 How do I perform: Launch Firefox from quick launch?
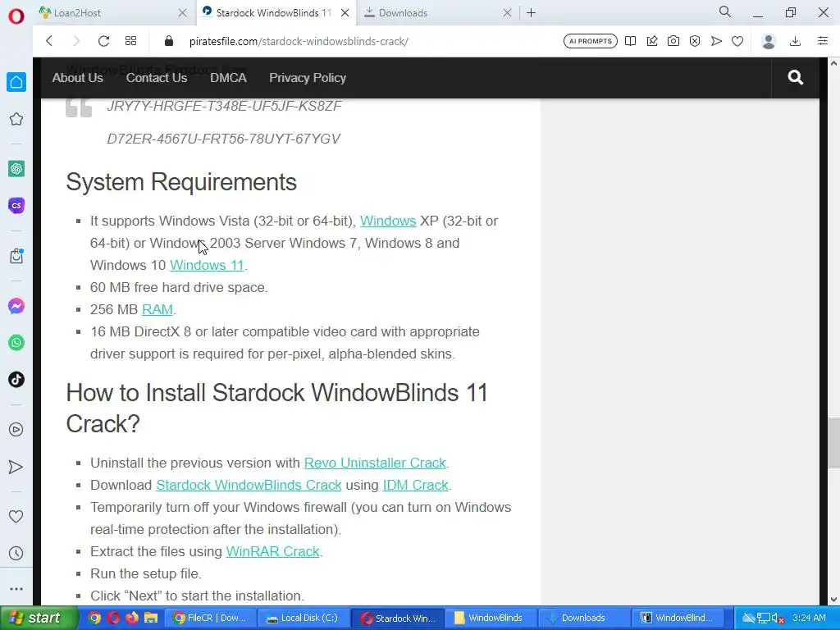coord(132,618)
